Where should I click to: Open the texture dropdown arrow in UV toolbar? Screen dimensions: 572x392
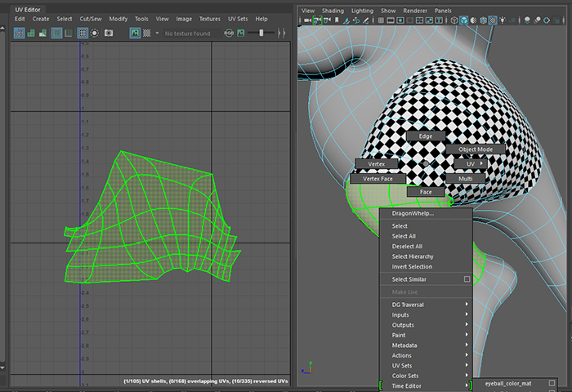pos(156,33)
